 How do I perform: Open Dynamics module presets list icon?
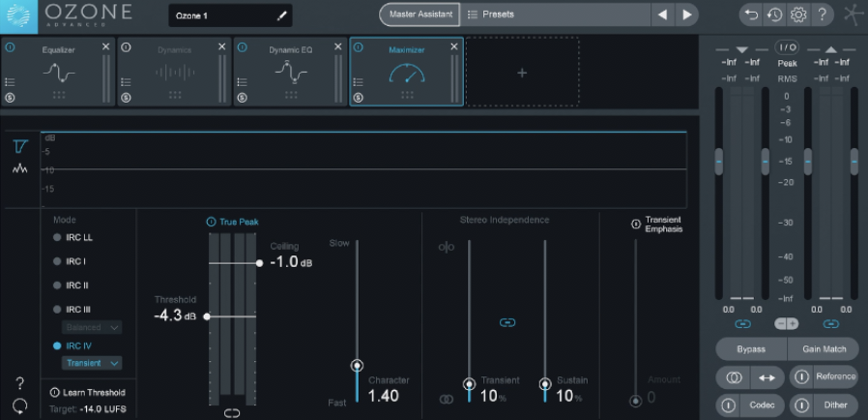click(126, 82)
